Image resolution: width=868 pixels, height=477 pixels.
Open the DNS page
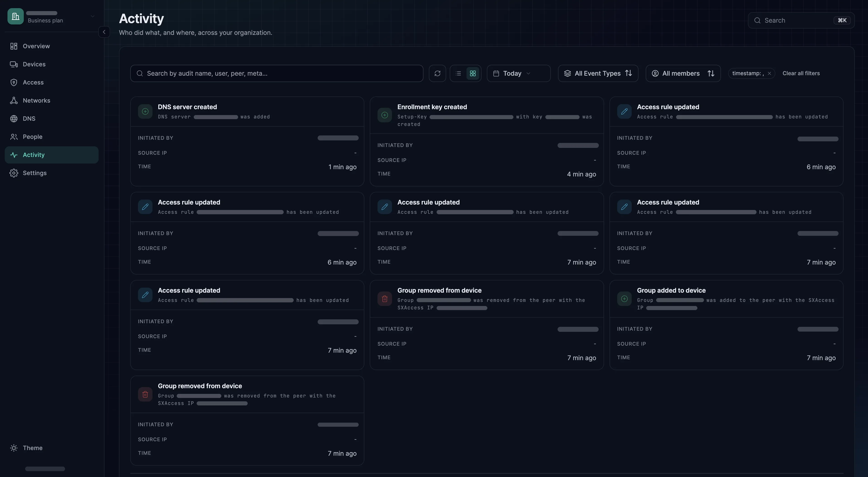pos(52,119)
